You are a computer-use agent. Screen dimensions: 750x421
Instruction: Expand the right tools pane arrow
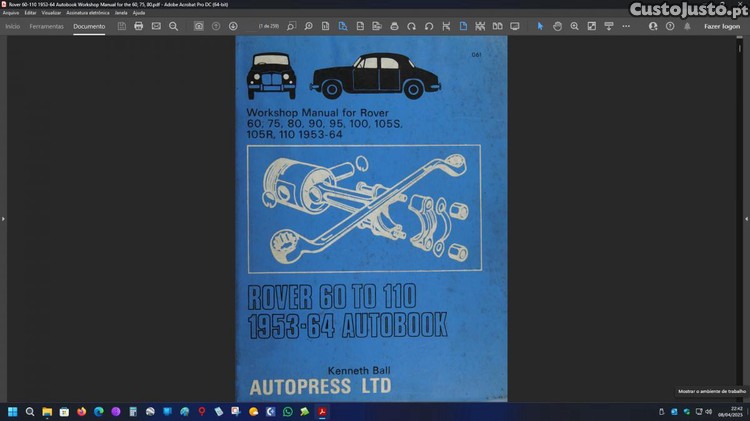pos(745,218)
